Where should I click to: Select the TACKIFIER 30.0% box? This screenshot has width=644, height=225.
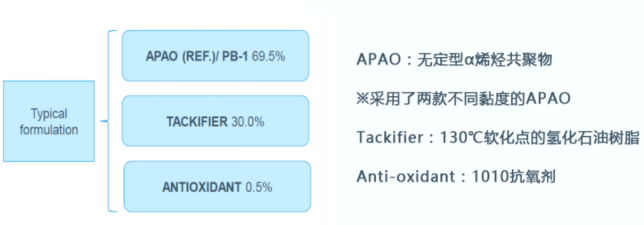click(216, 121)
